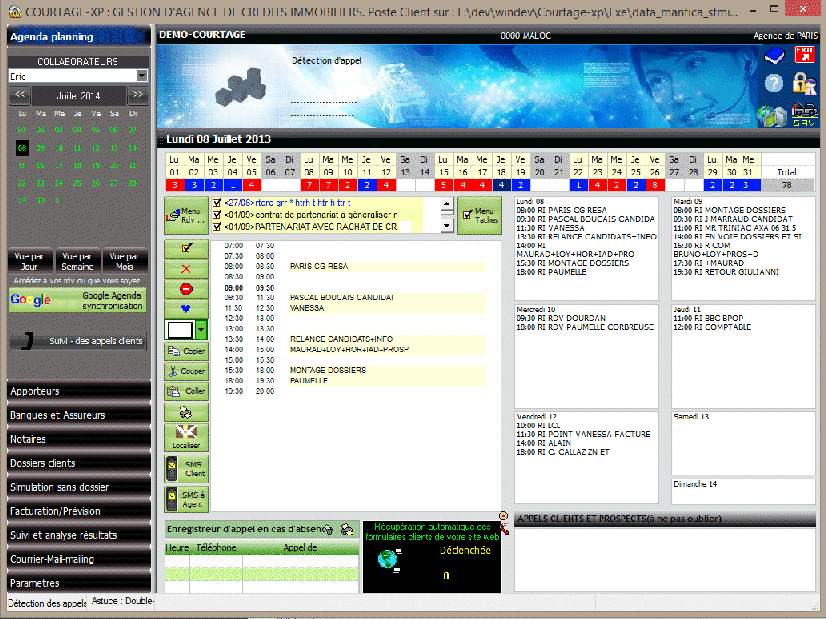Open the Dossiers clients menu
Screen dimensions: 826x619
(x=79, y=463)
